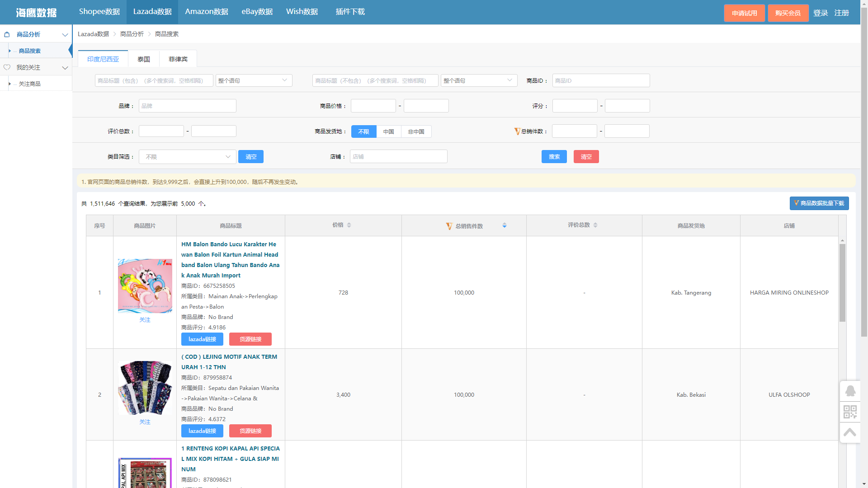Click 商品数据批量下载 button

819,203
